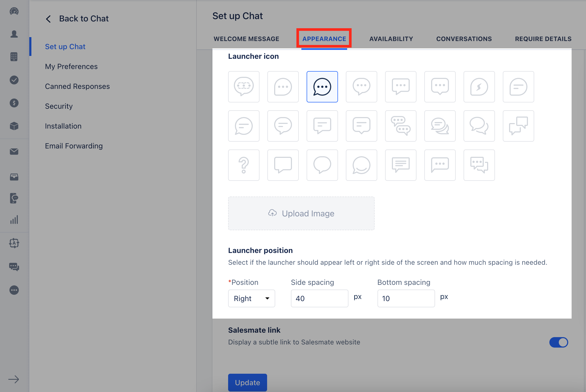Pick the plain round empty bubble icon

(x=322, y=165)
